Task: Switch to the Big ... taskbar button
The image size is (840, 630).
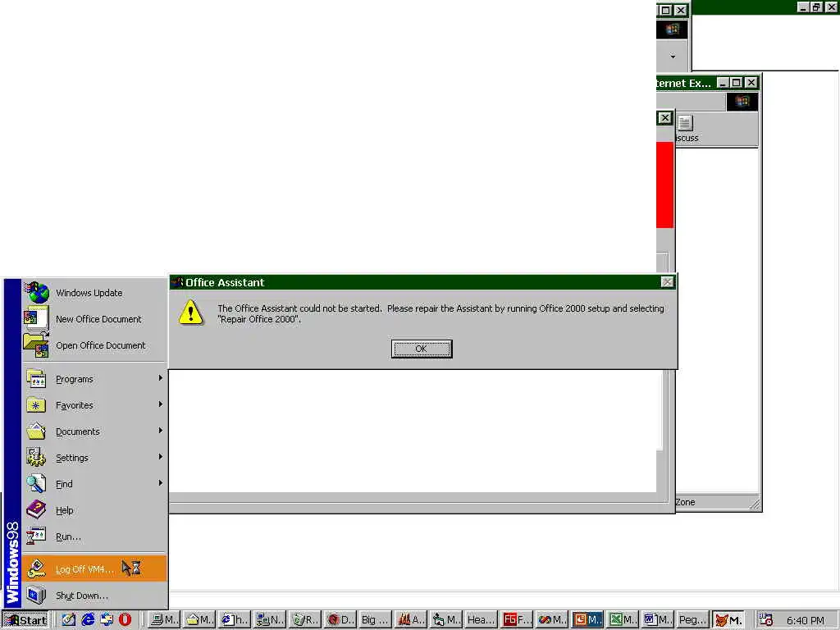Action: point(374,620)
